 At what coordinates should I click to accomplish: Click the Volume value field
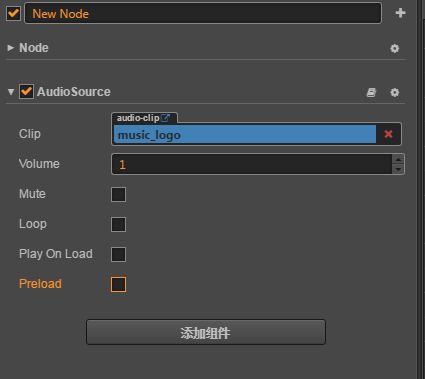click(252, 164)
